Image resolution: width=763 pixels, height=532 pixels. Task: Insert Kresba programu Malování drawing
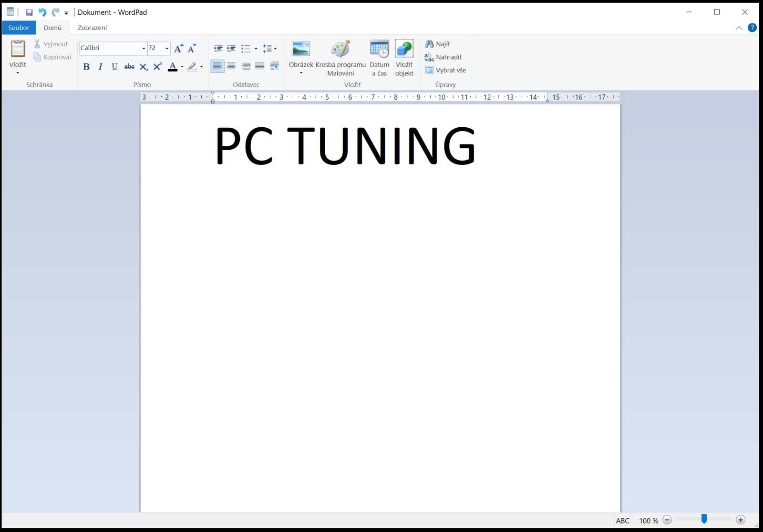[x=340, y=58]
